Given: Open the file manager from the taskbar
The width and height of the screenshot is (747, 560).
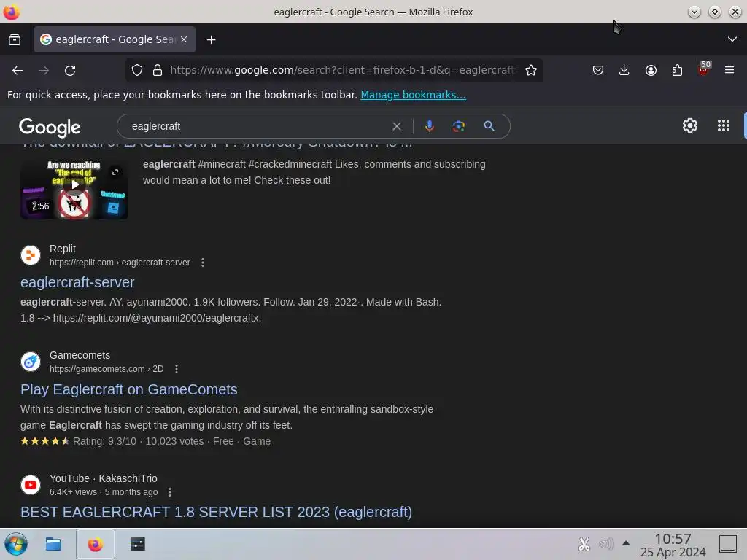Looking at the screenshot, I should (x=53, y=544).
